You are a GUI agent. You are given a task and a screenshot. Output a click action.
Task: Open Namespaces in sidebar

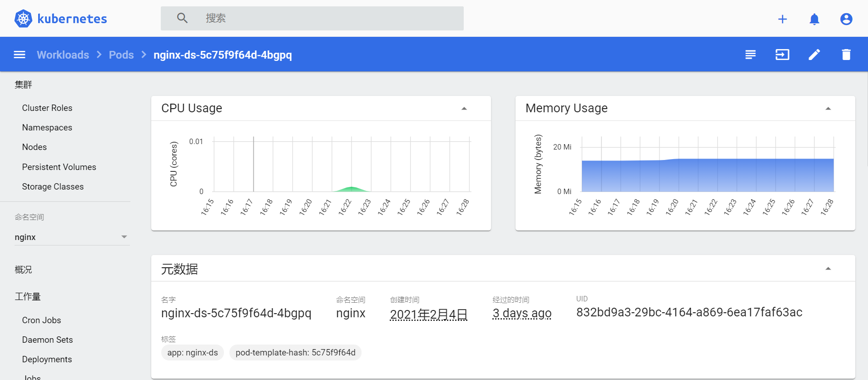[x=47, y=128]
